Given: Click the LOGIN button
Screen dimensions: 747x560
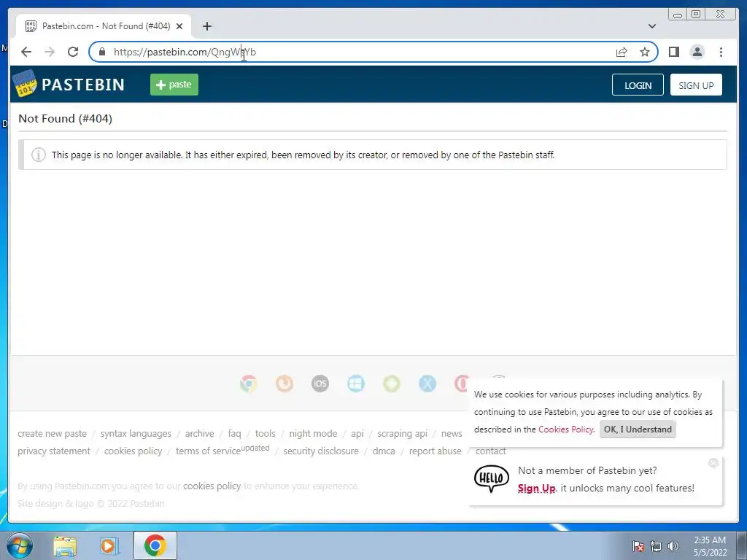Looking at the screenshot, I should (x=638, y=85).
